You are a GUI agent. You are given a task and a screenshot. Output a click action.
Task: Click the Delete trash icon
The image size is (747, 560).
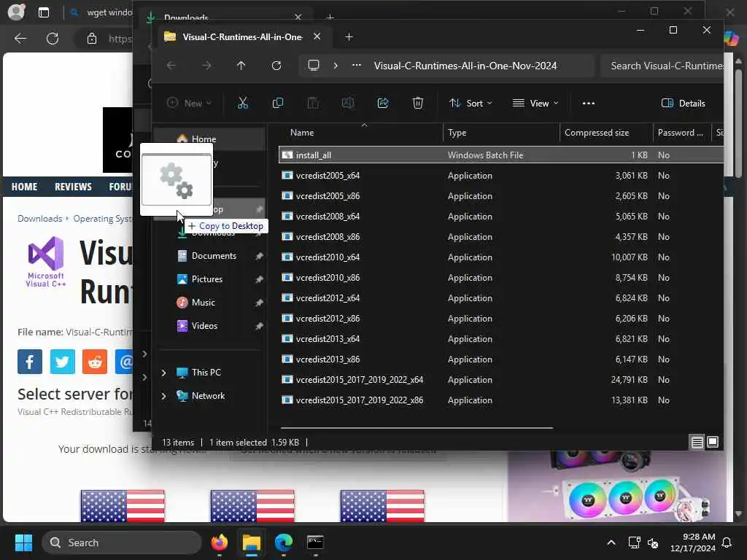pos(418,103)
